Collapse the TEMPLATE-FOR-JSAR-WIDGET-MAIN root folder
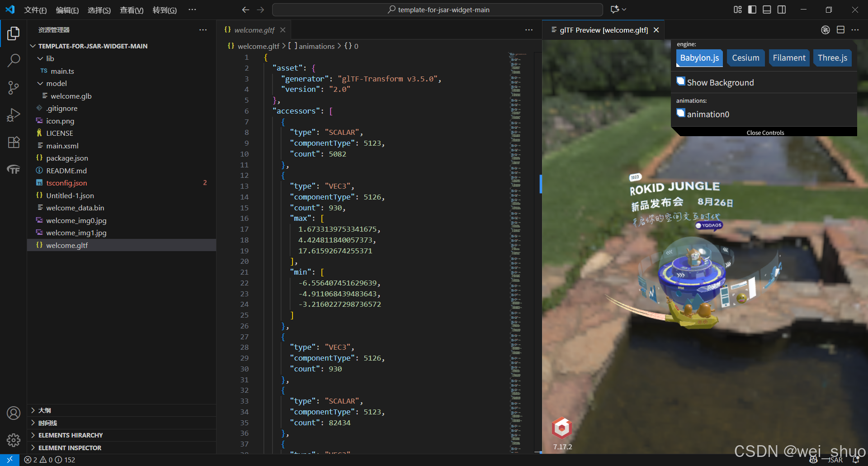Viewport: 868px width, 466px height. 33,46
